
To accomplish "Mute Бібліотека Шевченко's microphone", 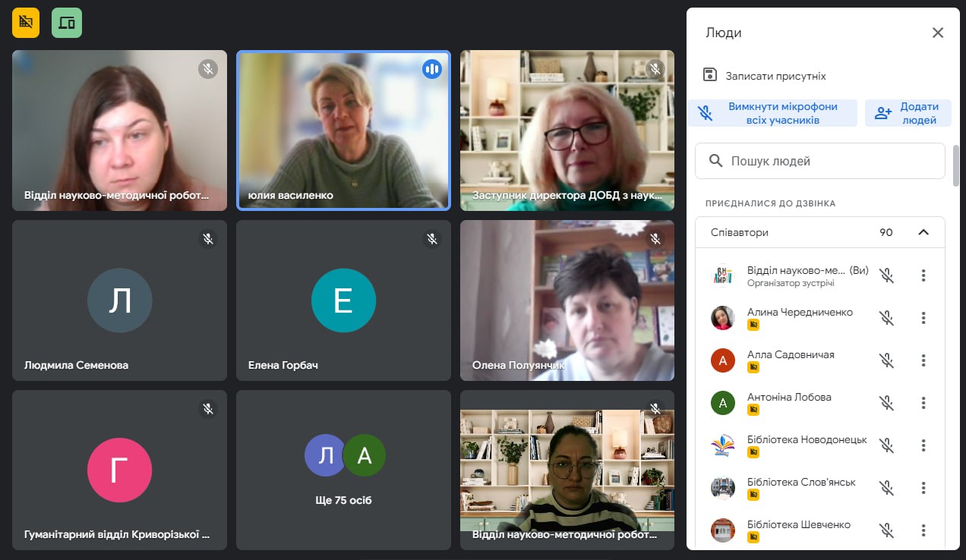I will tap(886, 530).
